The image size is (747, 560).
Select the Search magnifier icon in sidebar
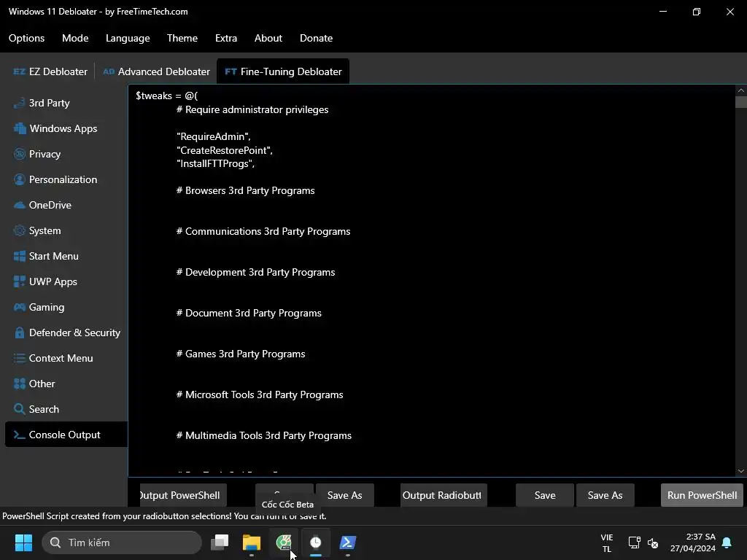click(20, 409)
